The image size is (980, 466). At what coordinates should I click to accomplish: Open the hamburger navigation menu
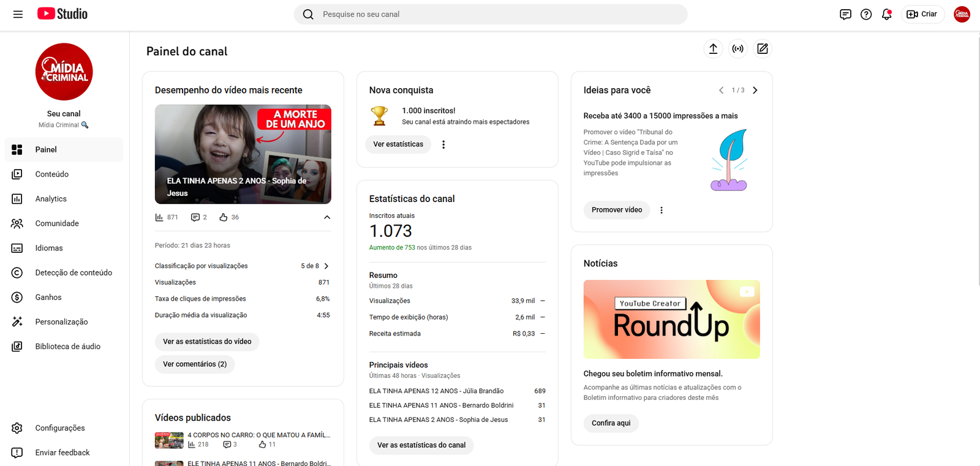18,14
